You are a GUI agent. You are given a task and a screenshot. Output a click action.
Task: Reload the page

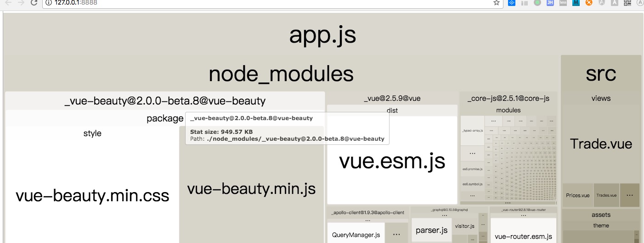34,3
